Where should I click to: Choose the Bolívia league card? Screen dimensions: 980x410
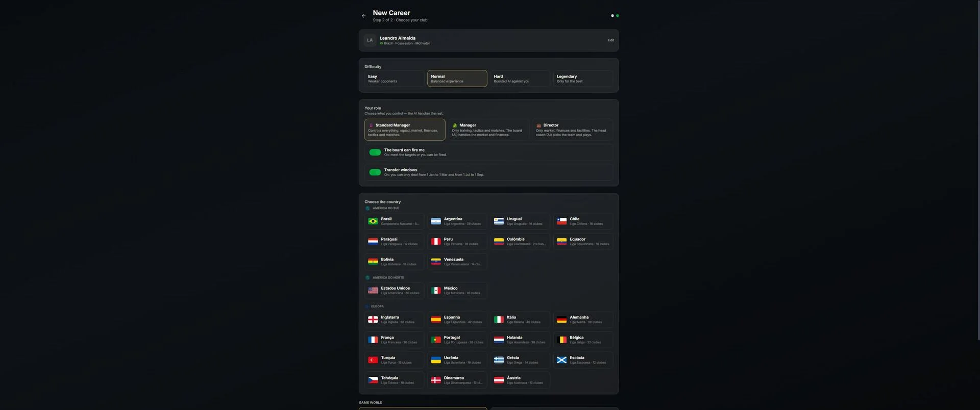pyautogui.click(x=394, y=262)
